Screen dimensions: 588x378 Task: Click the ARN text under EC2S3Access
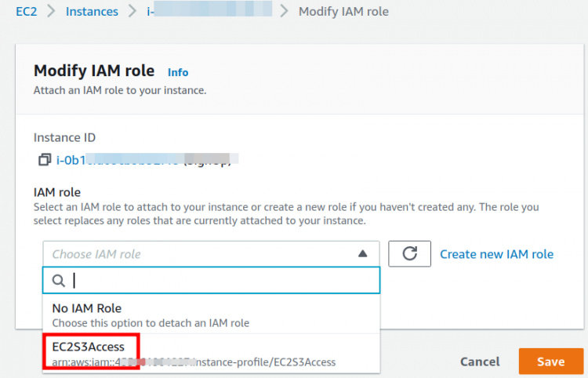coord(194,362)
